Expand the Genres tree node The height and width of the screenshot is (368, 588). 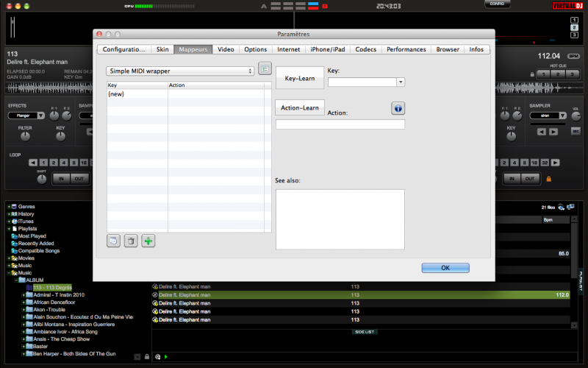point(9,207)
